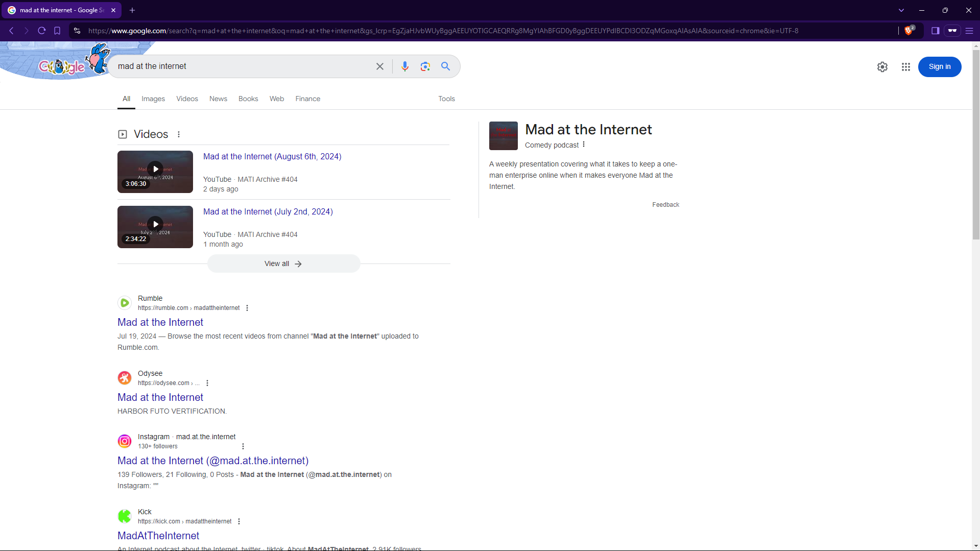The width and height of the screenshot is (980, 551).
Task: Open the Mad at the Internet (July 2nd, 2024) link
Action: tap(268, 211)
